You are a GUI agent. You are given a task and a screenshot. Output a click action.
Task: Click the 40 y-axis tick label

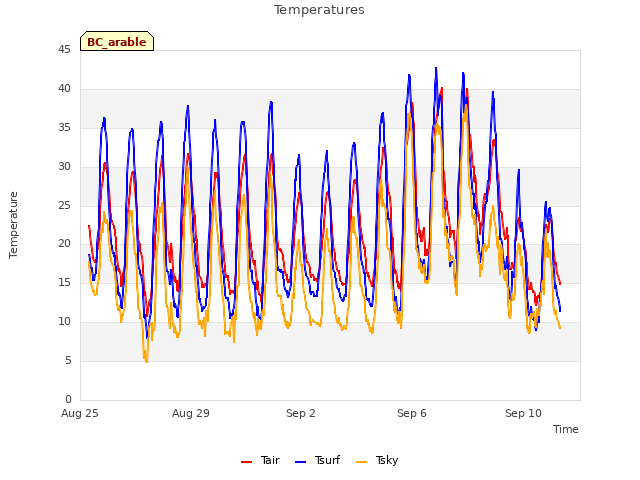(x=64, y=89)
